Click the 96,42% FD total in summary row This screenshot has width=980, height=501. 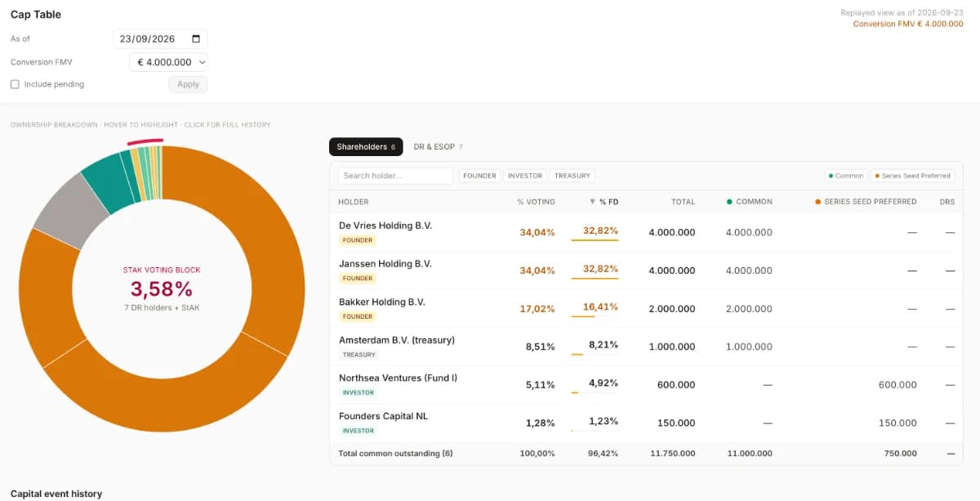click(x=604, y=454)
